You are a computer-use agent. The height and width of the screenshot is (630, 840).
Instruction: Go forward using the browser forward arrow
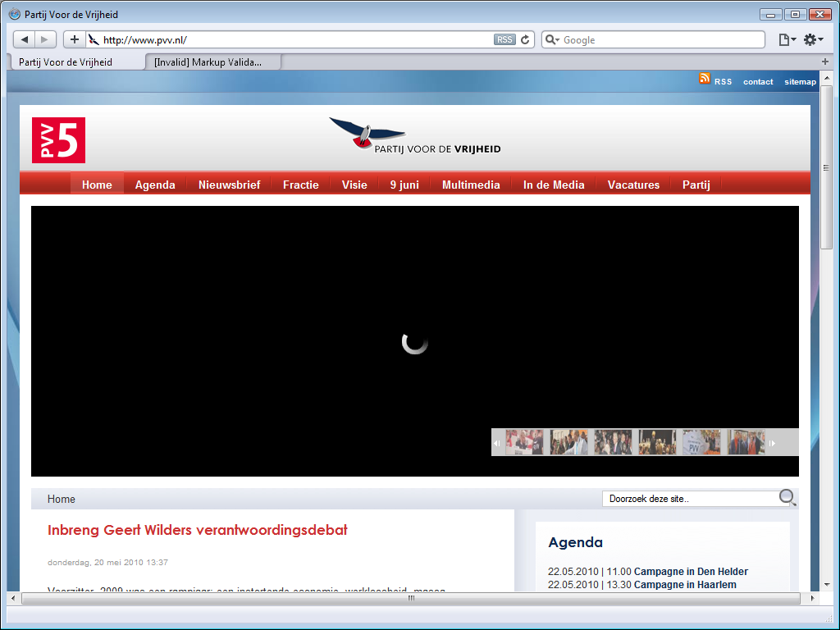click(45, 39)
